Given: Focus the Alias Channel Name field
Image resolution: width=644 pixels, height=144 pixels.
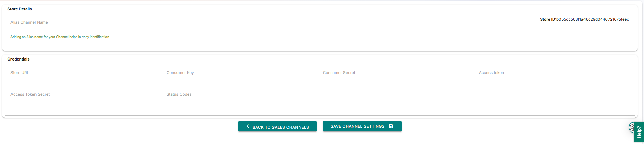Looking at the screenshot, I should coord(85,23).
